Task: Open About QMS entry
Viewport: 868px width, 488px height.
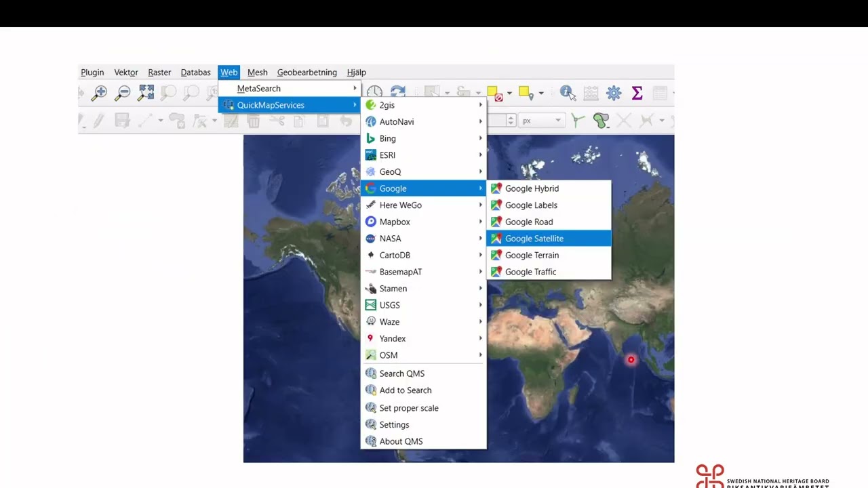Action: tap(423, 441)
